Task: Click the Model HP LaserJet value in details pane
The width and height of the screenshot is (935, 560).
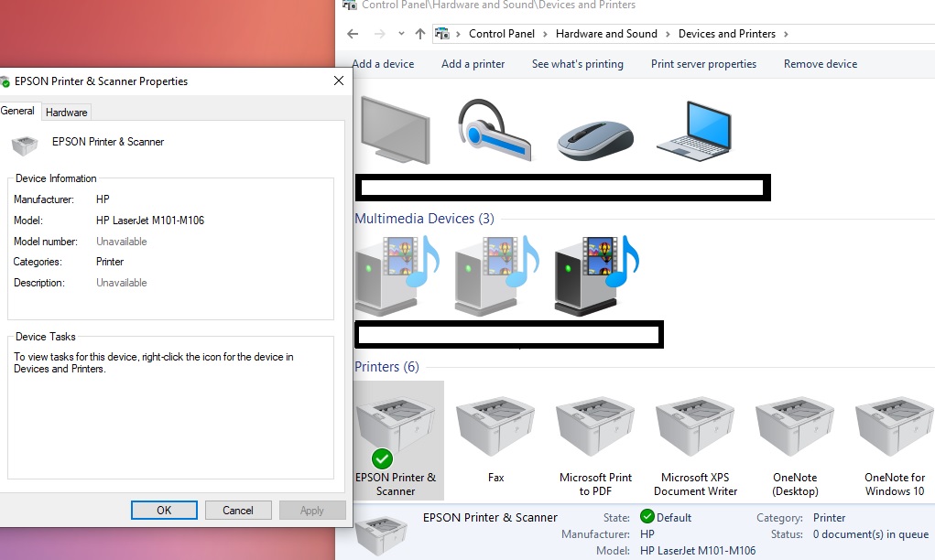Action: tap(698, 551)
